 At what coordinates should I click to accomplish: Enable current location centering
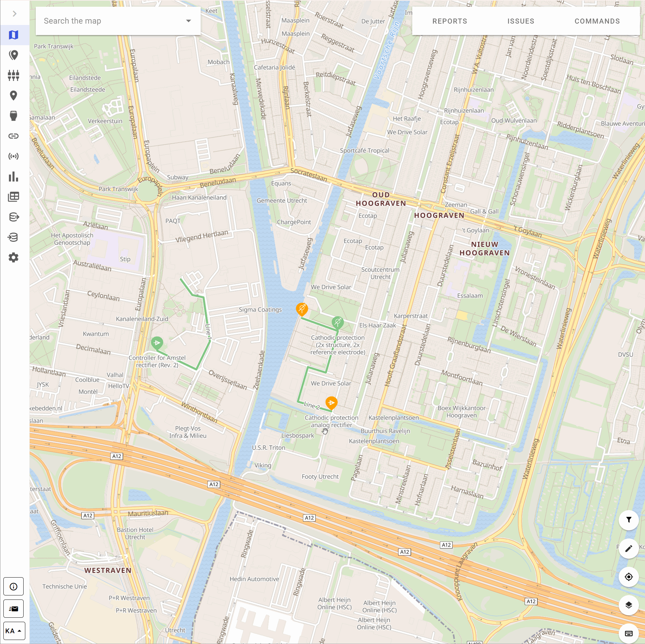tap(629, 577)
